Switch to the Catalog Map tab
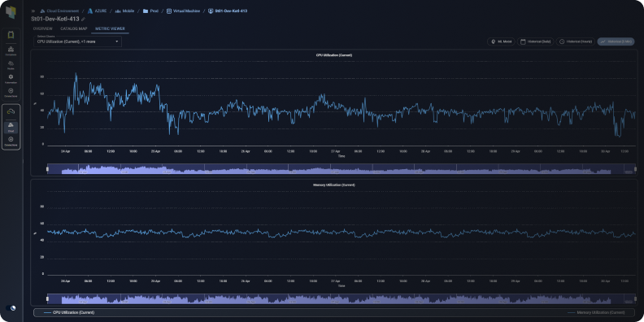The height and width of the screenshot is (322, 644). pos(73,28)
